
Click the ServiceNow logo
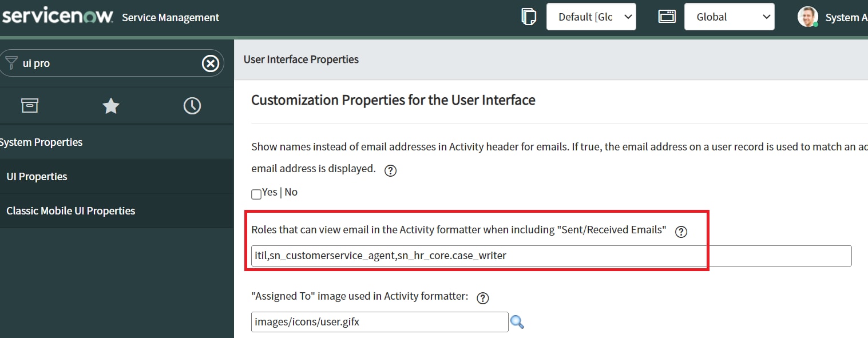(57, 16)
